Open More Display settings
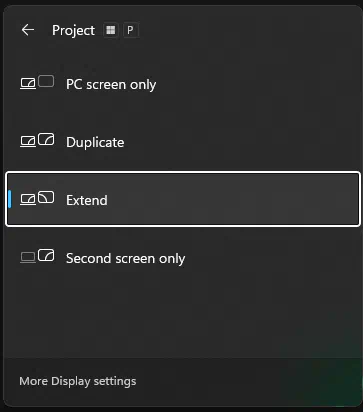Viewport: 363px width, 412px height. [x=78, y=381]
